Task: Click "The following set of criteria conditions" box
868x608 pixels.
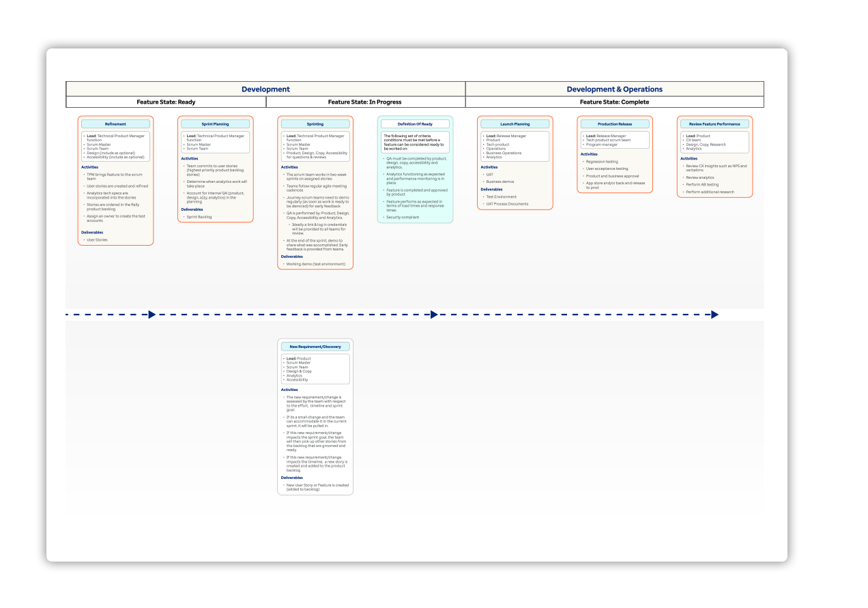Action: (416, 142)
